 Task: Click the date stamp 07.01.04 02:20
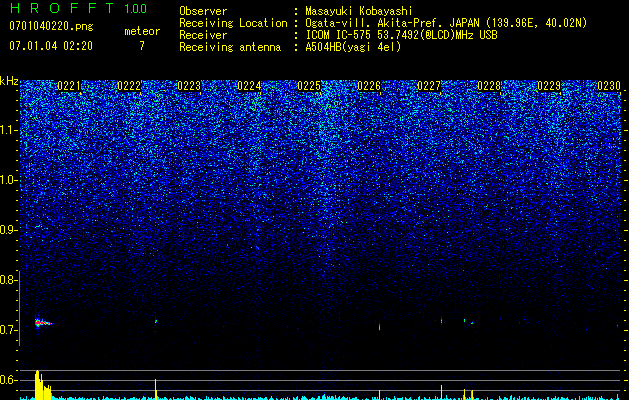click(51, 46)
